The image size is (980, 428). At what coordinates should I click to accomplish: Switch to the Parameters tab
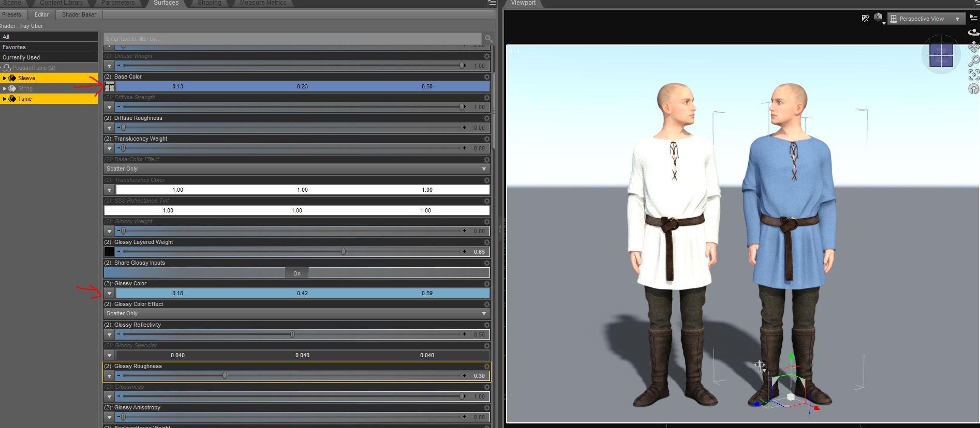tap(118, 3)
